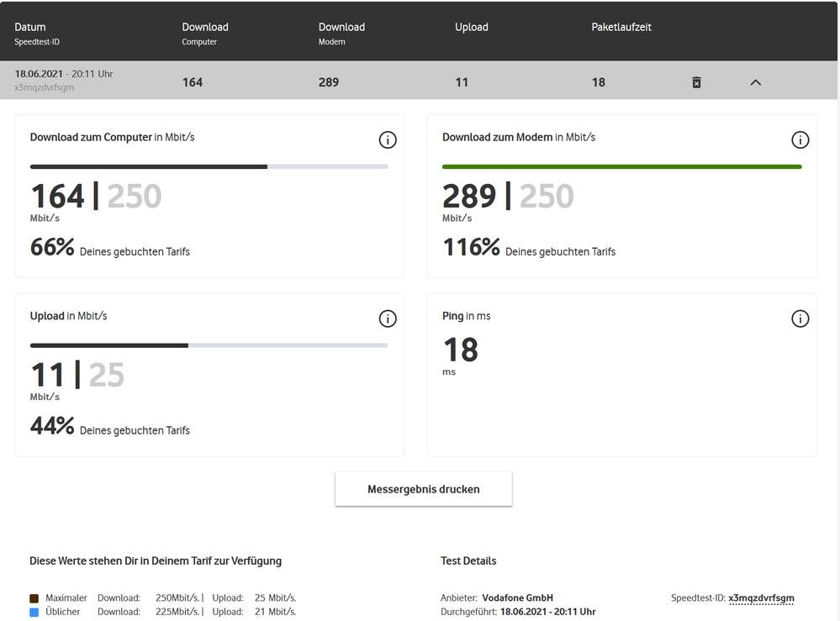Click the Download Modem column header
Viewport: 840px width, 621px height.
341,27
